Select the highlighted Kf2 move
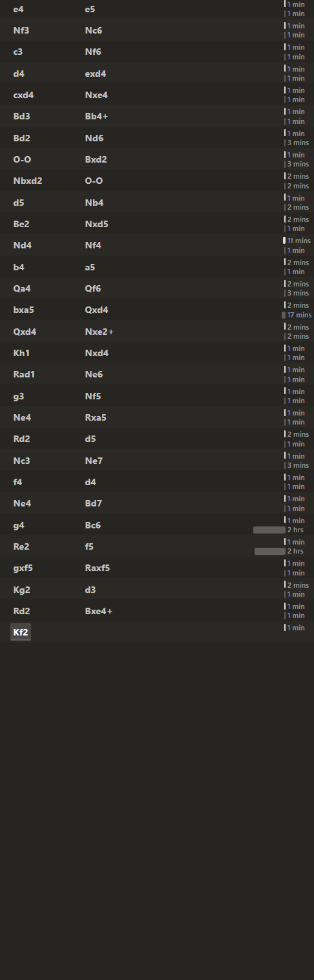The width and height of the screenshot is (314, 980). pos(21,632)
